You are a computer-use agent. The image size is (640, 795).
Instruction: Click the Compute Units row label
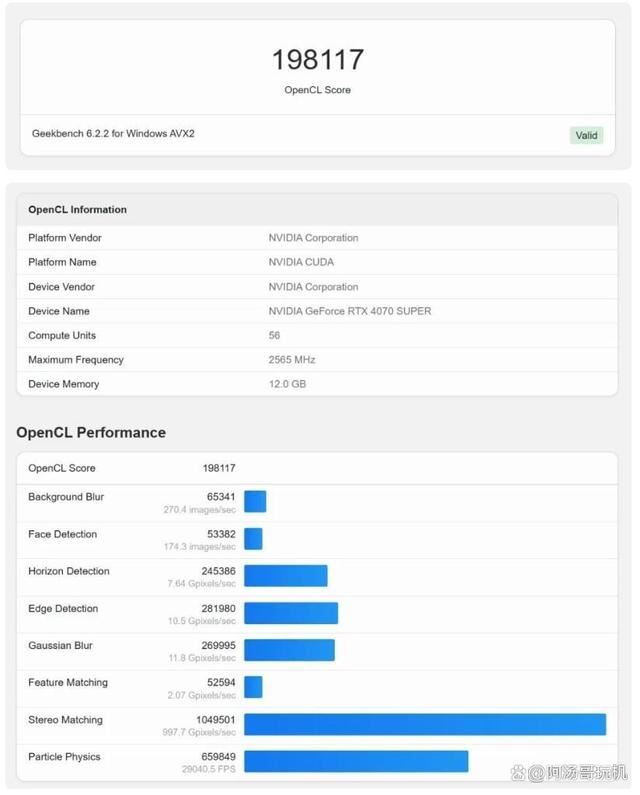62,336
